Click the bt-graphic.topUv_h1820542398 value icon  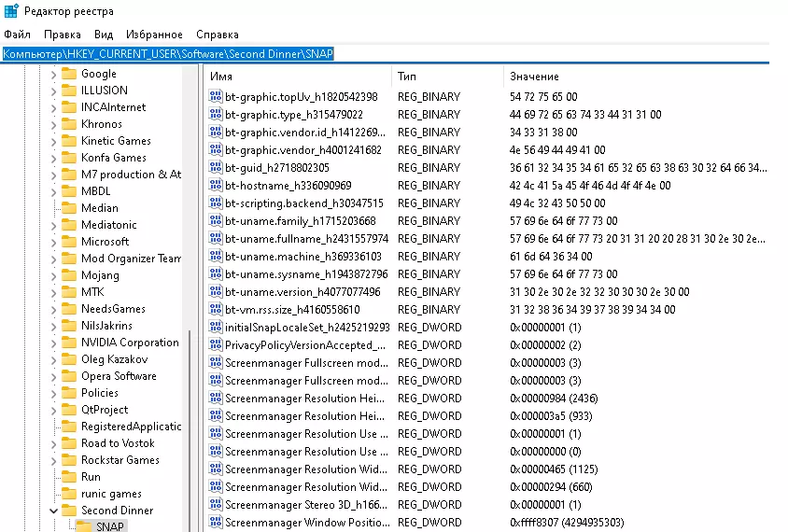click(216, 96)
